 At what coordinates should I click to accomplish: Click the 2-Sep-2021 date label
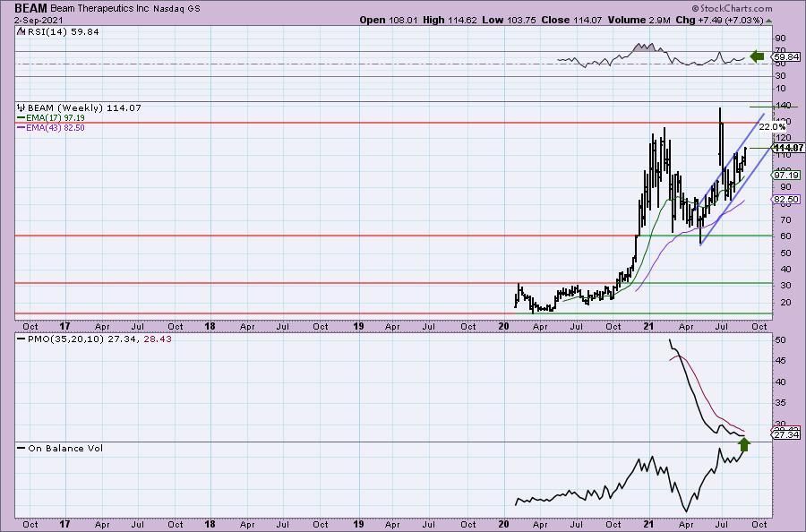click(39, 21)
